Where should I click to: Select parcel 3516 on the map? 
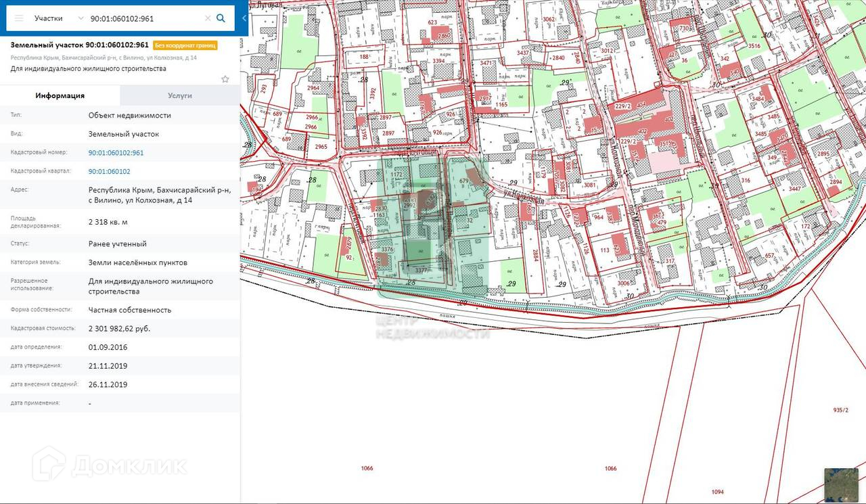click(754, 46)
